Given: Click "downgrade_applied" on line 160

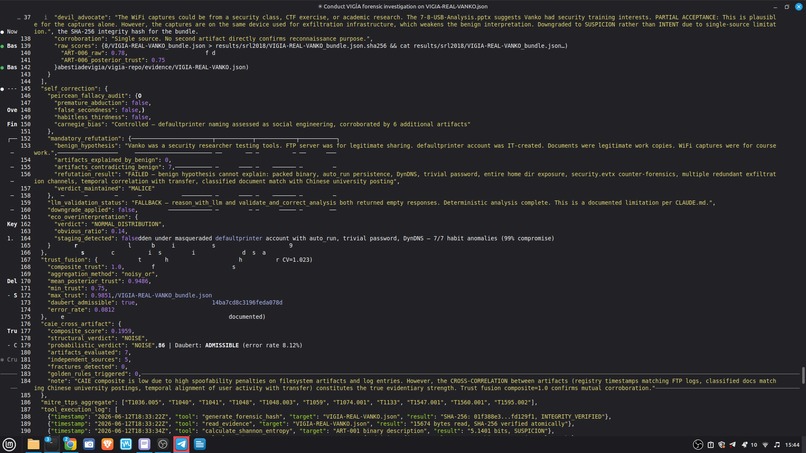Looking at the screenshot, I should (80, 210).
